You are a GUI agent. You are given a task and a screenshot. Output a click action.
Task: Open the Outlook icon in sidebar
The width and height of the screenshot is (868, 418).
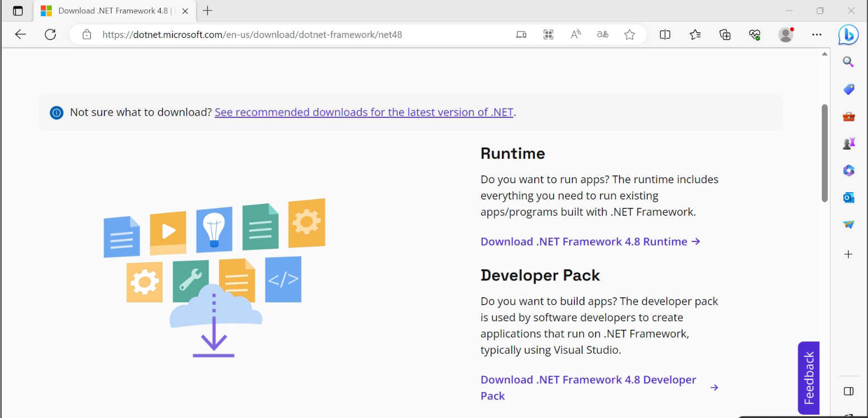(x=848, y=197)
